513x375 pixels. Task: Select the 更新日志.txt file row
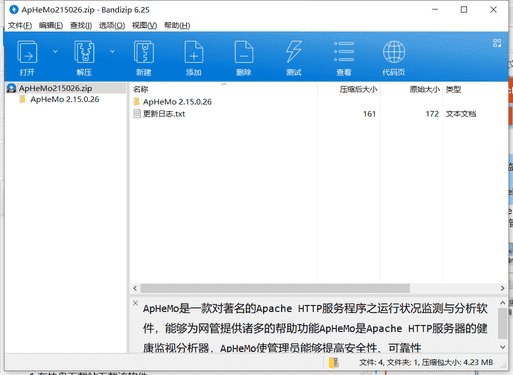(x=318, y=114)
